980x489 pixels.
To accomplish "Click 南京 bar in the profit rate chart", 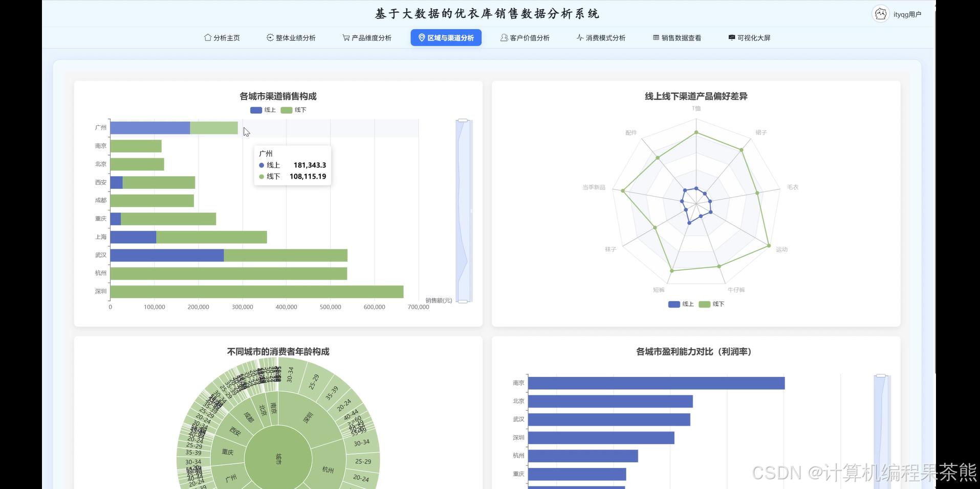I will 656,383.
